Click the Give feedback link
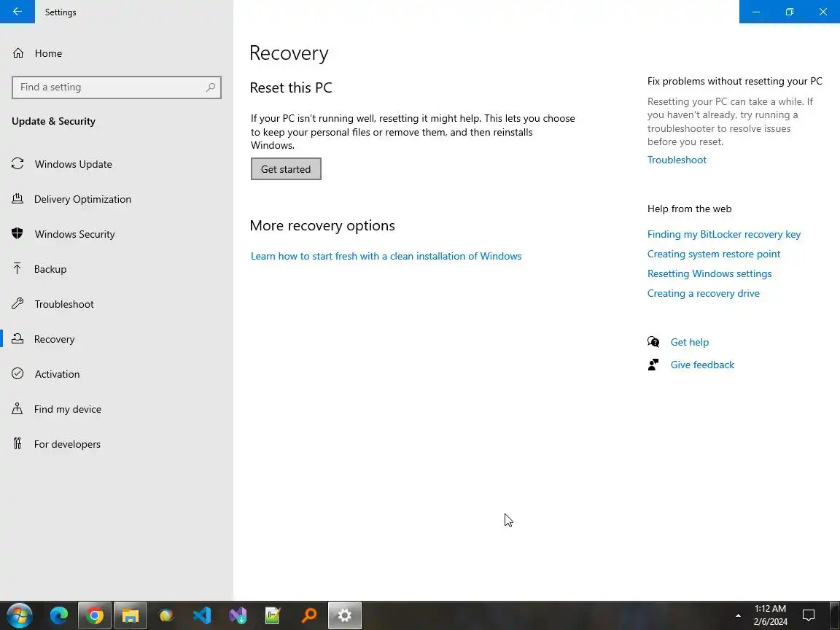840x630 pixels. pyautogui.click(x=702, y=365)
